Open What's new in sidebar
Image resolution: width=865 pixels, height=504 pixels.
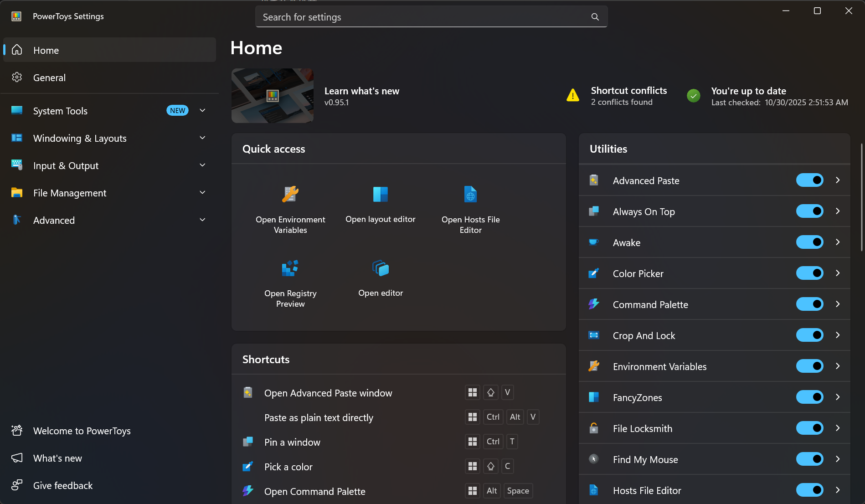(57, 458)
